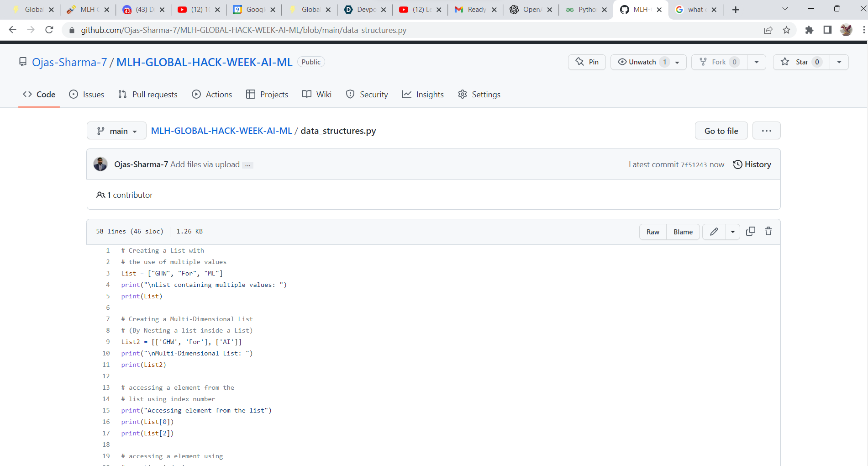The height and width of the screenshot is (466, 868).
Task: Open edit options dropdown arrow beside pencil
Action: pos(733,232)
